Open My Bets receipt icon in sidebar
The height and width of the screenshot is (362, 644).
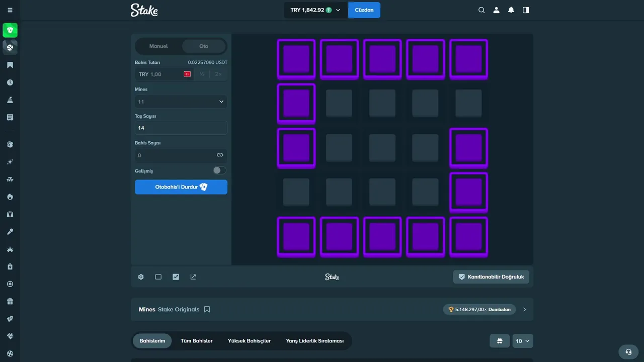click(x=10, y=117)
